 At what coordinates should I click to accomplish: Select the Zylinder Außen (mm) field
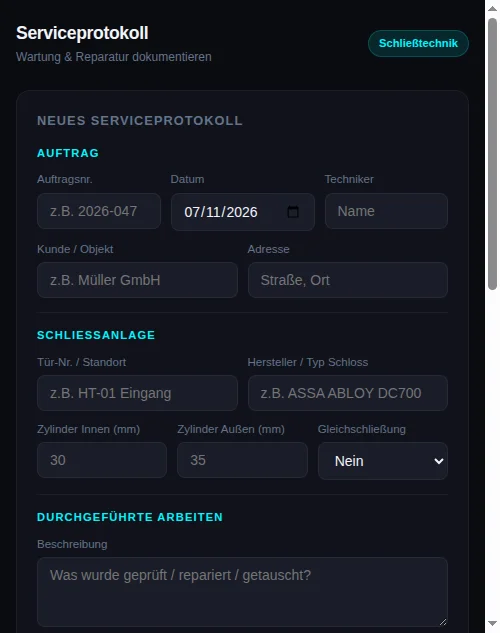coord(242,460)
